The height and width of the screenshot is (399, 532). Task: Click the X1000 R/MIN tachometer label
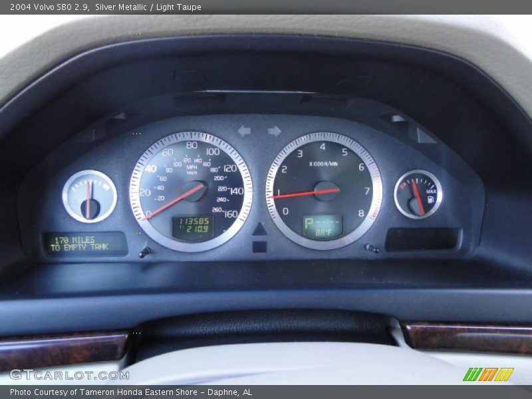click(x=323, y=164)
